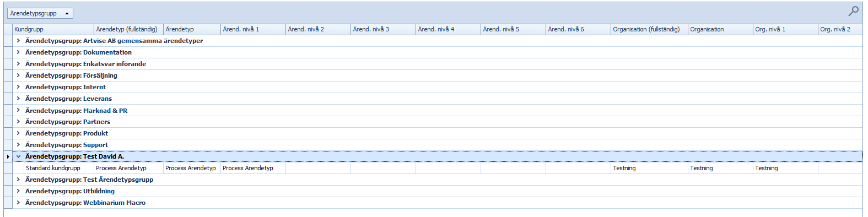The image size is (868, 217).
Task: Sort by Ärend. nivå 1 column
Action: click(x=254, y=29)
